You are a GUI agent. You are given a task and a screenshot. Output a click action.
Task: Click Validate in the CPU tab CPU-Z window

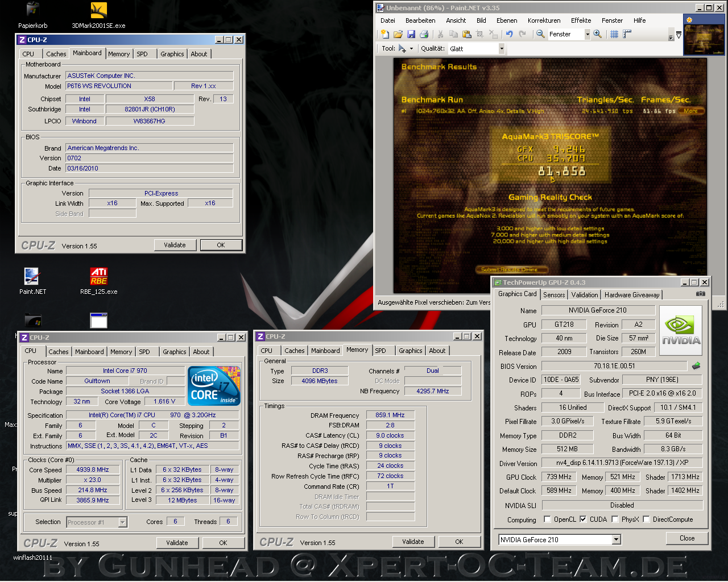[177, 543]
